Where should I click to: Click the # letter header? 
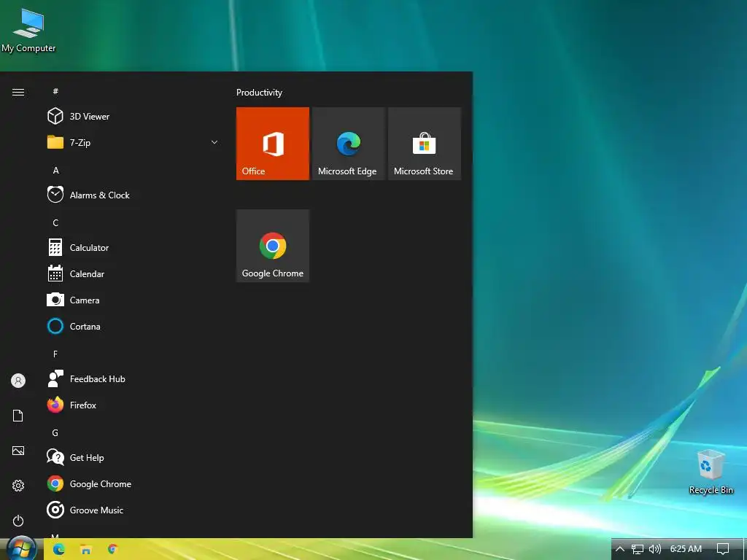(55, 91)
